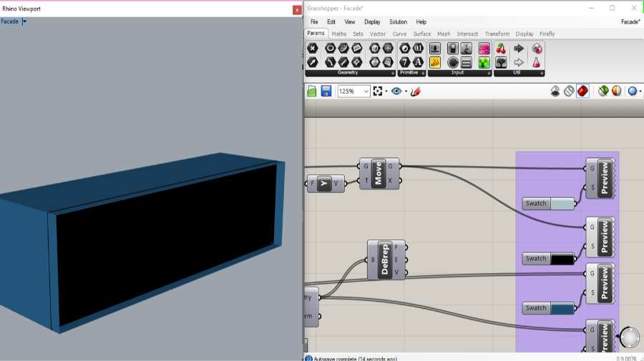Select the DeBrep component on canvas
Viewport: 644px width, 361px height.
pos(385,260)
